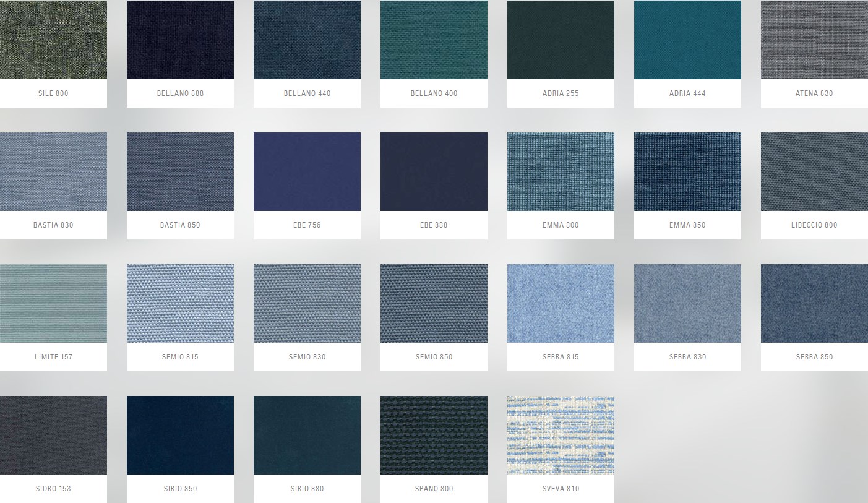Select the SEMIO 815 light blue swatch
The image size is (868, 503).
tap(180, 303)
